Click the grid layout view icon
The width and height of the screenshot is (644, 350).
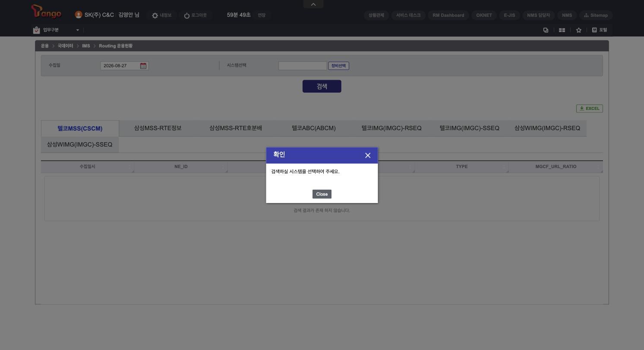click(562, 30)
